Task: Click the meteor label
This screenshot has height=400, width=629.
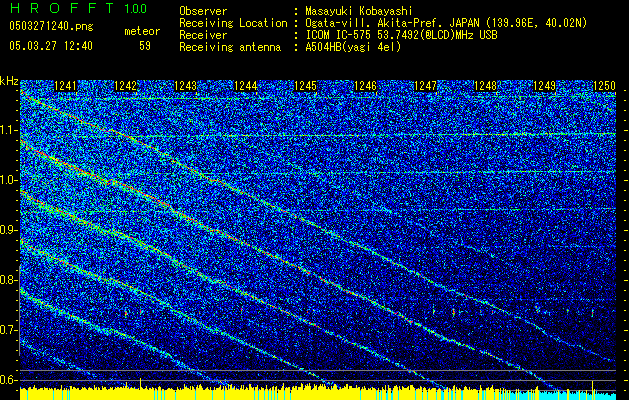Action: pos(142,31)
